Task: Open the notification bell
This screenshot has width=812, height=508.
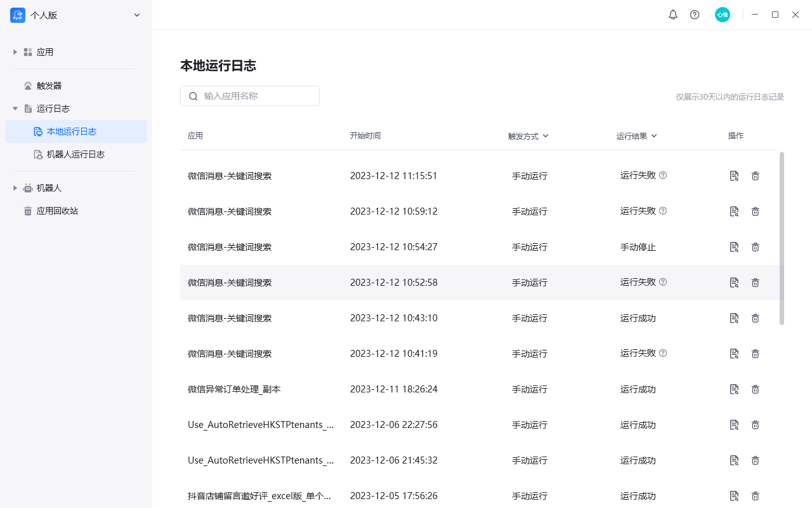Action: pyautogui.click(x=672, y=15)
